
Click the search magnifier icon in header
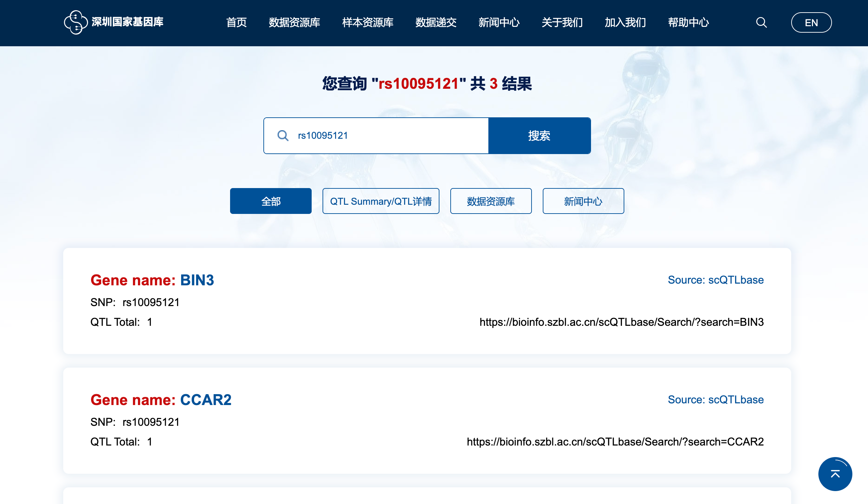coord(761,23)
